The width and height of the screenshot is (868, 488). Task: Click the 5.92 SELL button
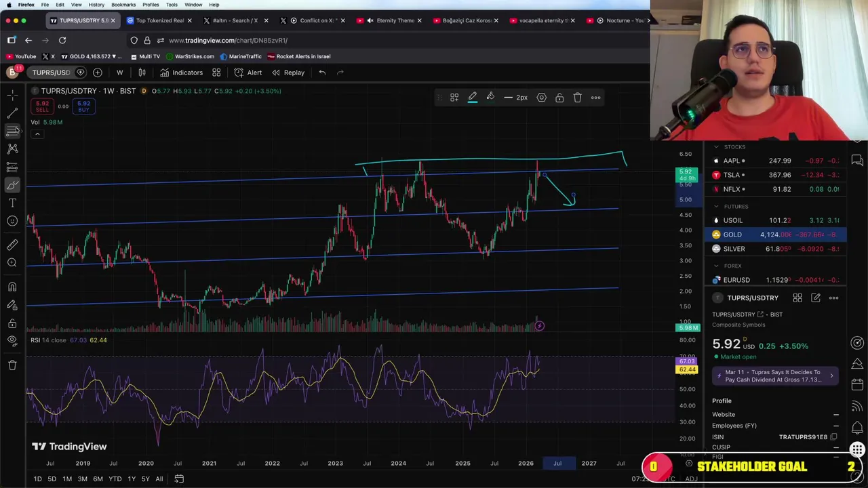pos(42,106)
